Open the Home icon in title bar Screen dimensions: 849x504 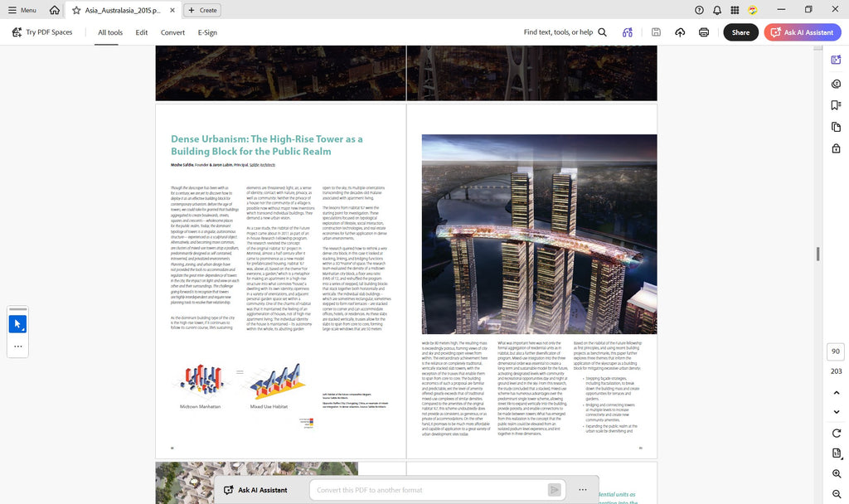(55, 10)
